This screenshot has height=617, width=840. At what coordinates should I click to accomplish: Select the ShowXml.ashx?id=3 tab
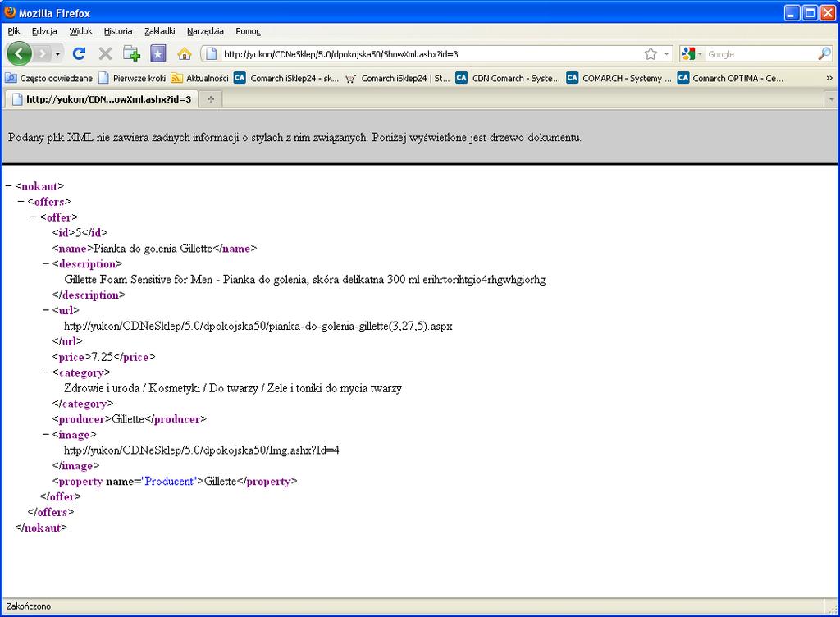(x=101, y=99)
